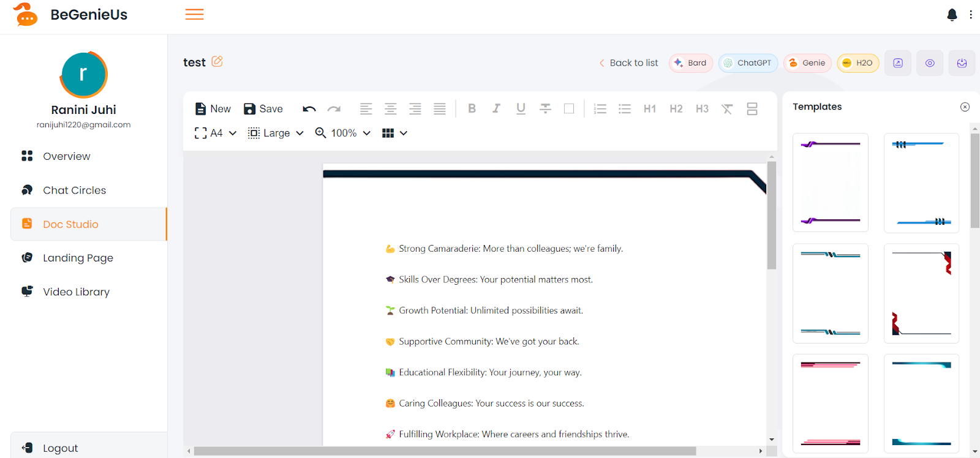Click the clear formatting icon
The height and width of the screenshot is (458, 980).
point(727,109)
